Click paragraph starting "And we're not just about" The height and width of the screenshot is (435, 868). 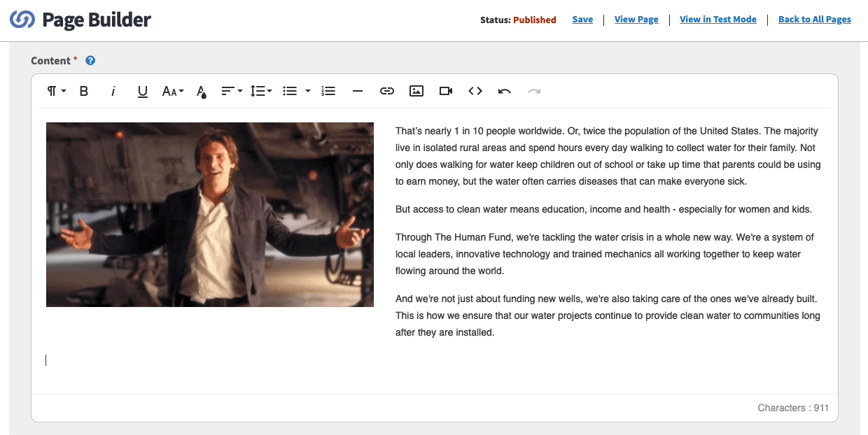(x=608, y=315)
